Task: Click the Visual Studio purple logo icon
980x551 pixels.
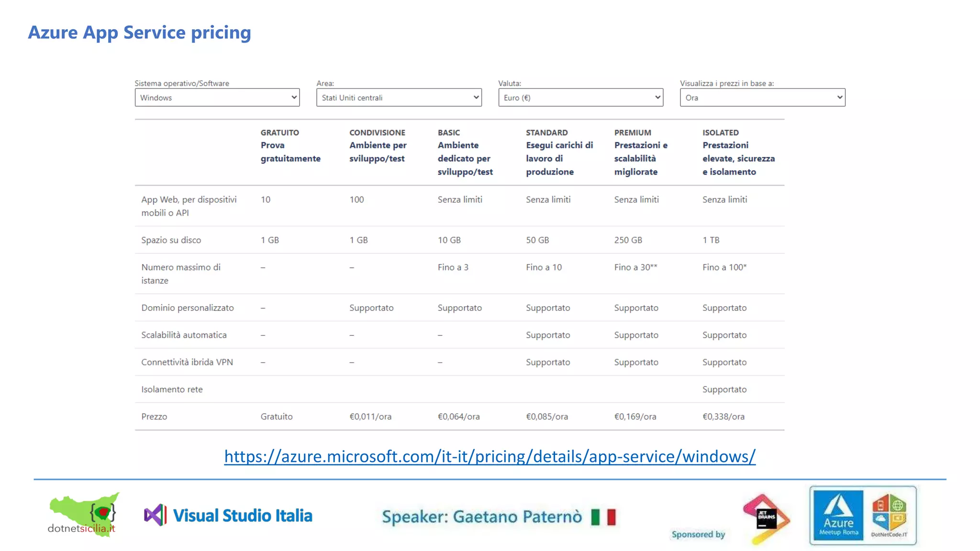Action: pos(156,515)
